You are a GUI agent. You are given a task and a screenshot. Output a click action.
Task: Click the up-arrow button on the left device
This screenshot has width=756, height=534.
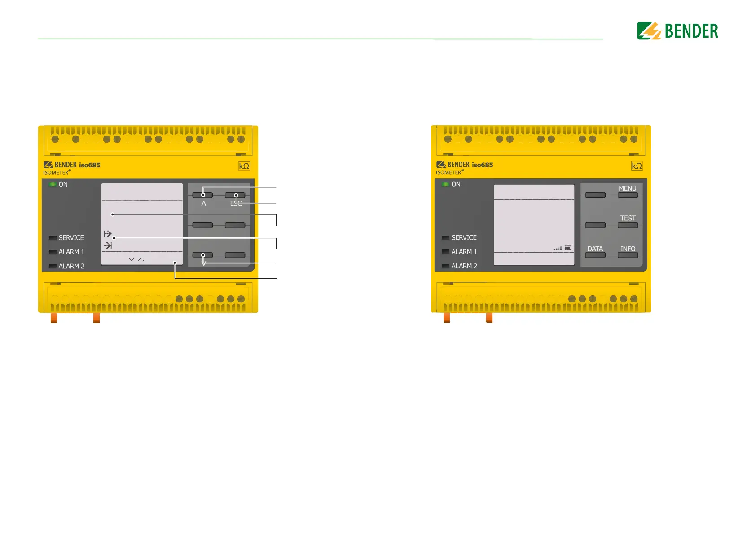(x=202, y=195)
